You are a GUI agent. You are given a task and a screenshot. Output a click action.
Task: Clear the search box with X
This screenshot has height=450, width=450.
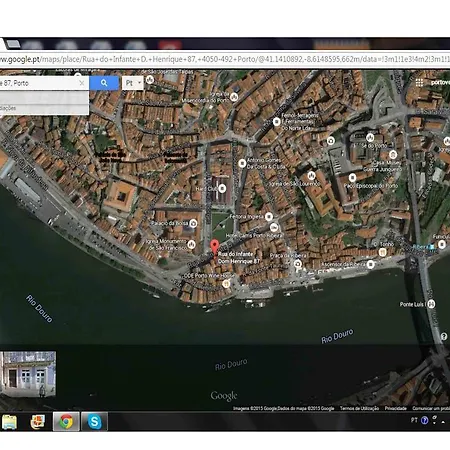coord(82,83)
